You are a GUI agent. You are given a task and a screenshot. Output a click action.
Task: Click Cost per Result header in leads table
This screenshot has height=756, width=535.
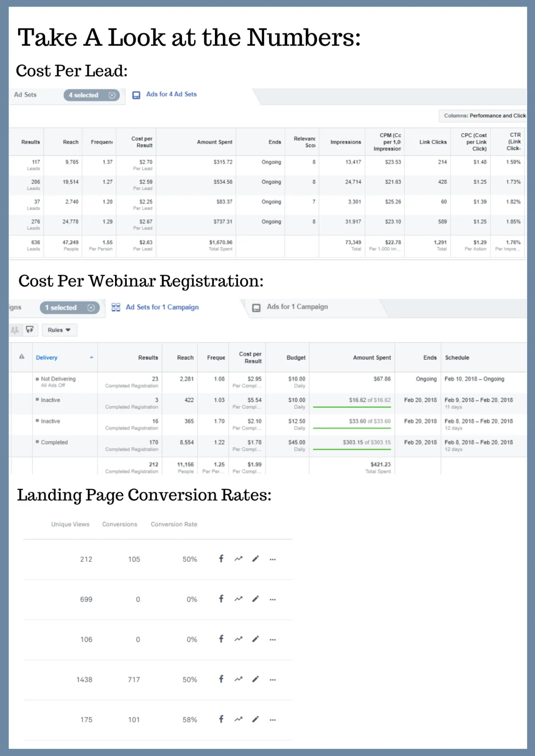142,142
